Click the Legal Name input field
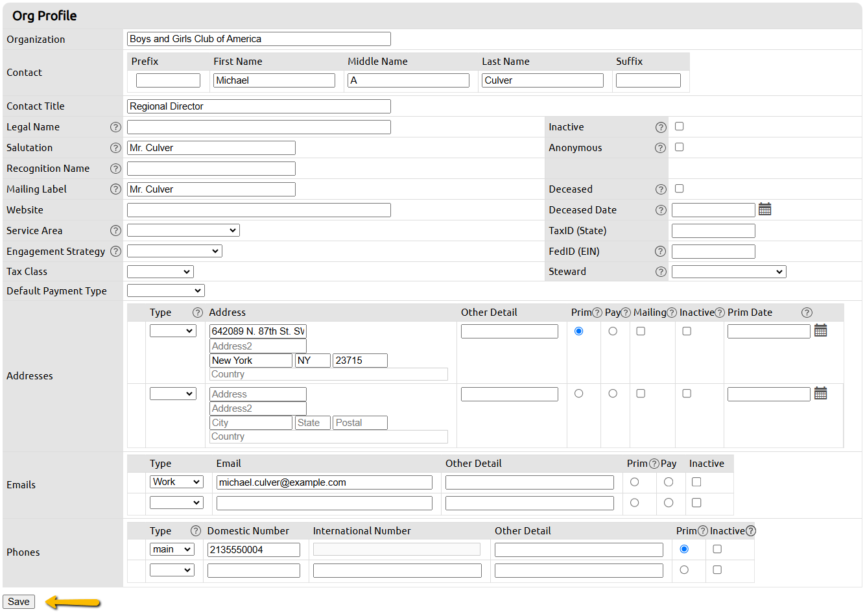The height and width of the screenshot is (616, 865). point(259,127)
